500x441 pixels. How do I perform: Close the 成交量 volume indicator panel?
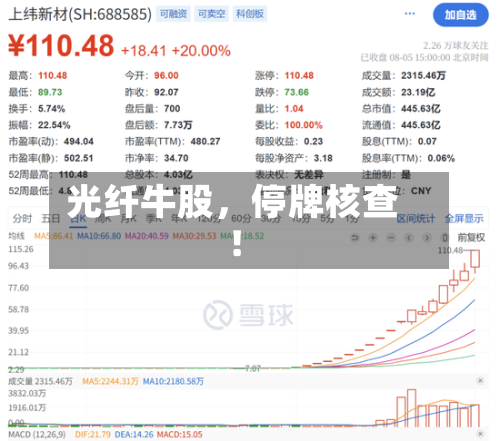(x=480, y=381)
